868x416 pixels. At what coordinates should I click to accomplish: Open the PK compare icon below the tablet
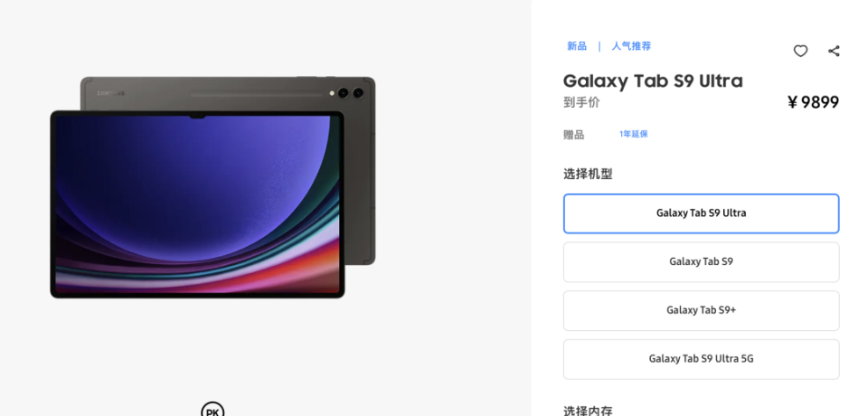[212, 409]
